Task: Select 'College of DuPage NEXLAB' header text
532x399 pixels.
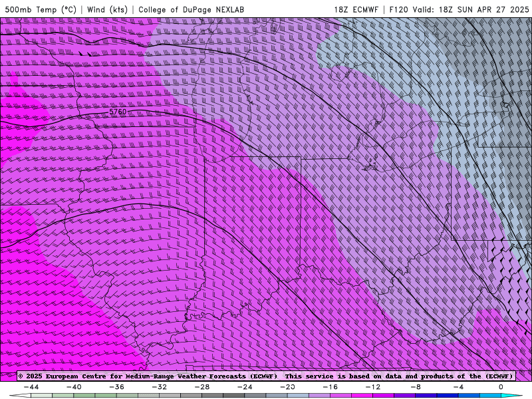Action: (191, 9)
